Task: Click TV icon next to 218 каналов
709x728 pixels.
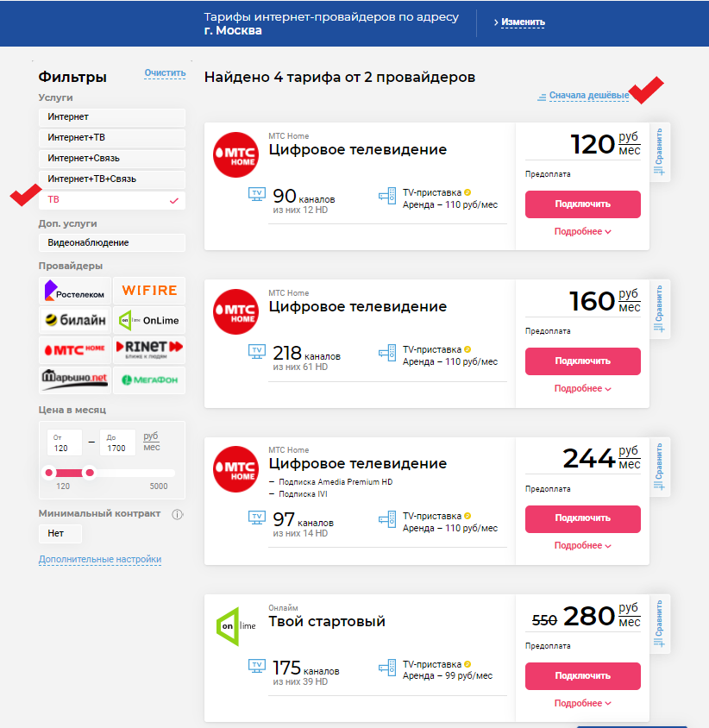Action: [257, 351]
